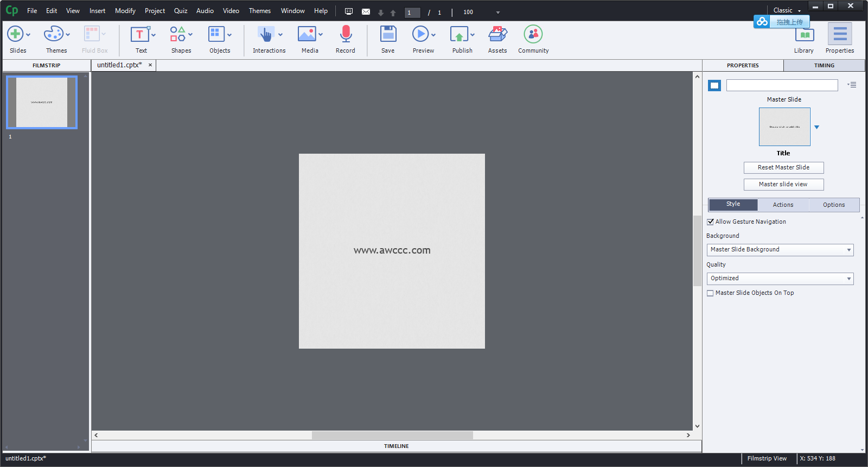Image resolution: width=868 pixels, height=467 pixels.
Task: Open the Edit menu
Action: point(52,11)
